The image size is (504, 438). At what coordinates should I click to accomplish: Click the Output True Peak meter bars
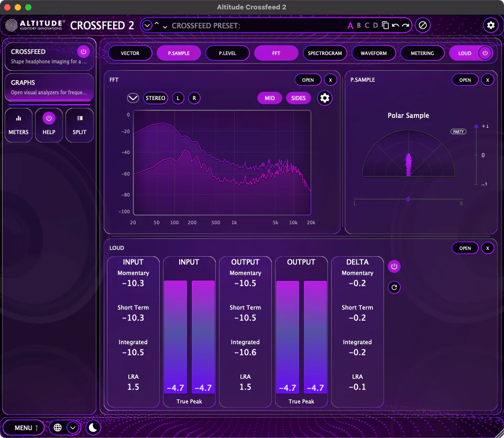click(x=301, y=337)
